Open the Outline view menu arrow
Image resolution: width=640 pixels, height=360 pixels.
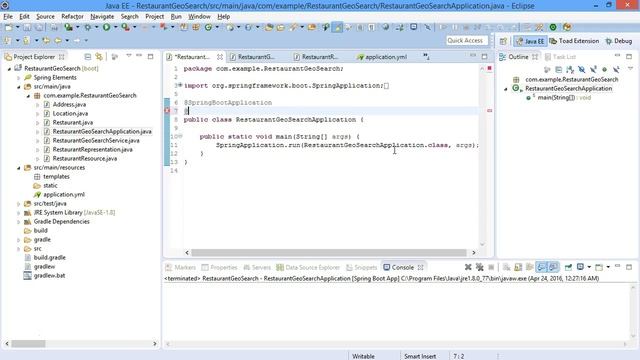(x=630, y=68)
